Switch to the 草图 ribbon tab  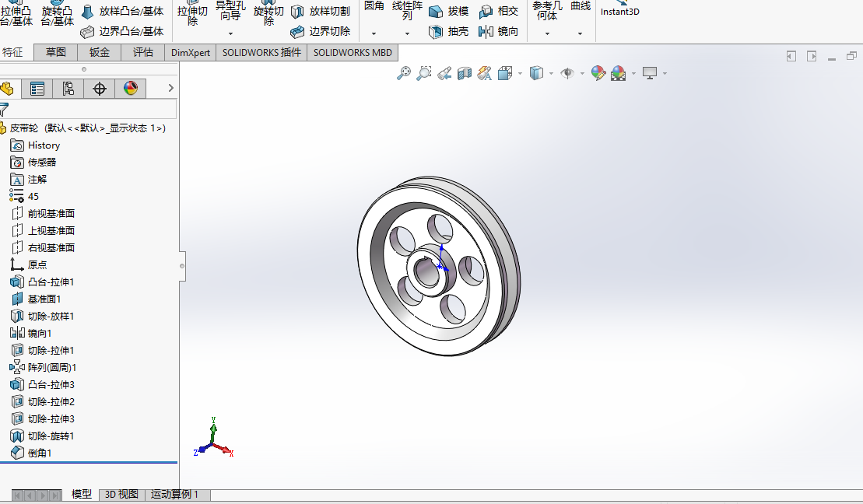(55, 52)
